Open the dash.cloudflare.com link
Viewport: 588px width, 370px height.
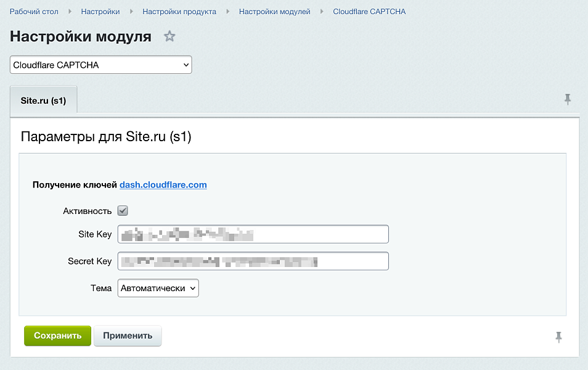(163, 184)
